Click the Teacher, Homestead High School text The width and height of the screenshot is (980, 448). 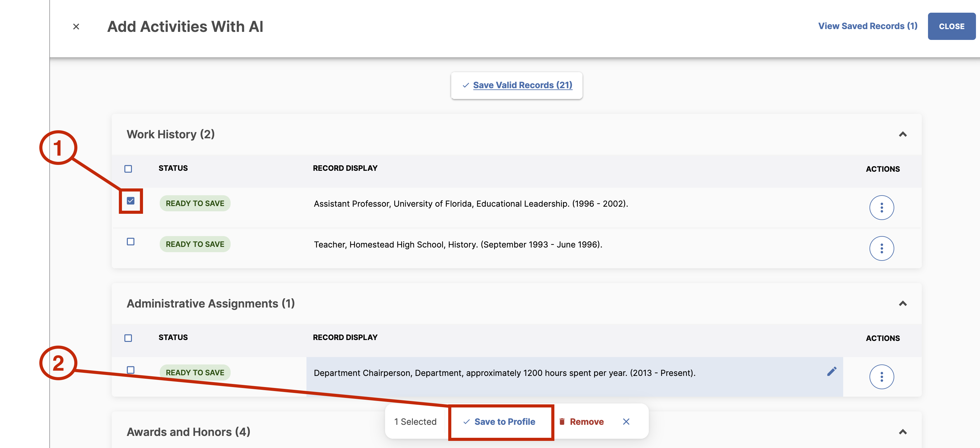click(458, 244)
